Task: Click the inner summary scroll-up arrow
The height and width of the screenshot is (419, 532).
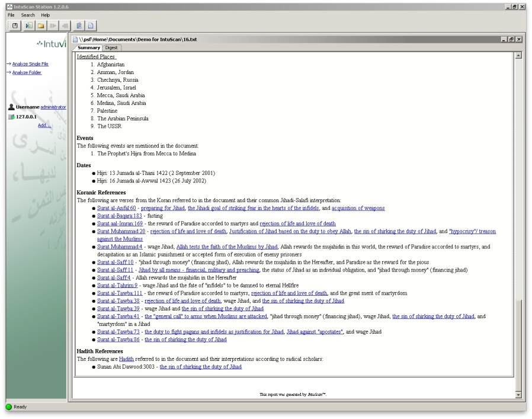Action: point(518,56)
